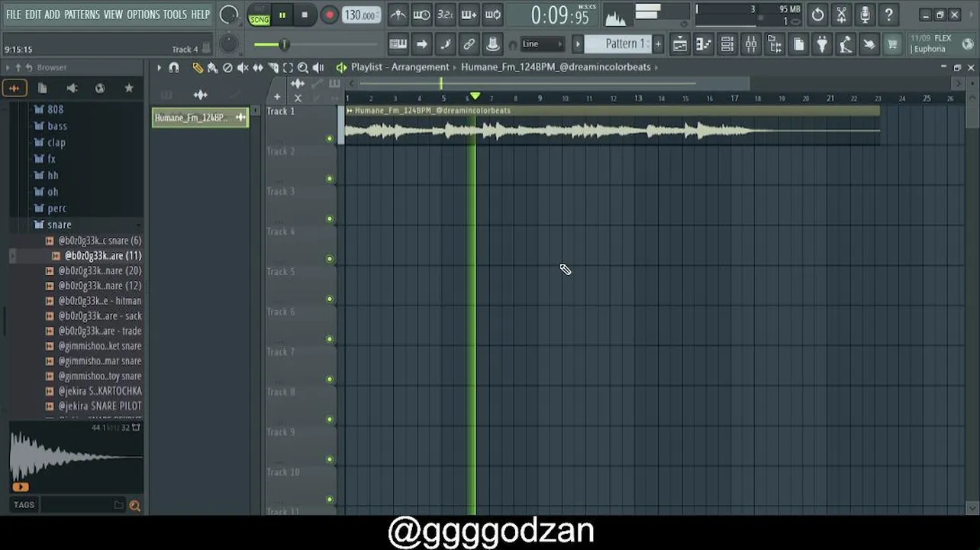
Task: Open the EDIT menu
Action: [33, 15]
